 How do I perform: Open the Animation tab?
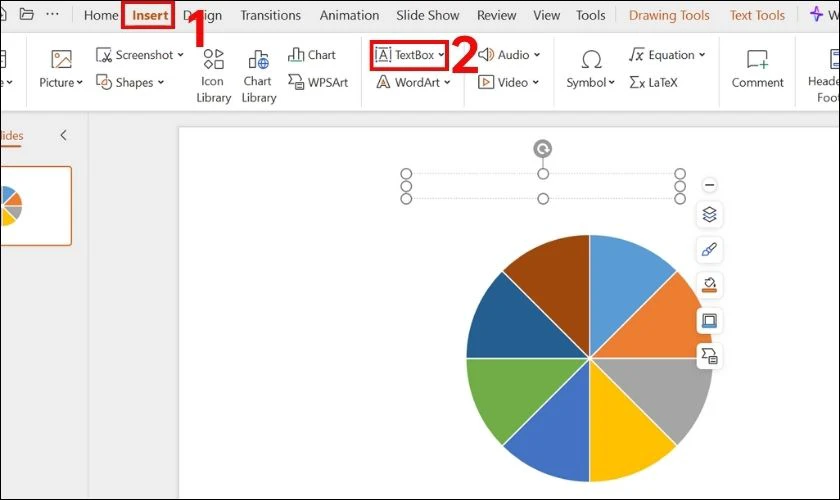click(x=349, y=16)
